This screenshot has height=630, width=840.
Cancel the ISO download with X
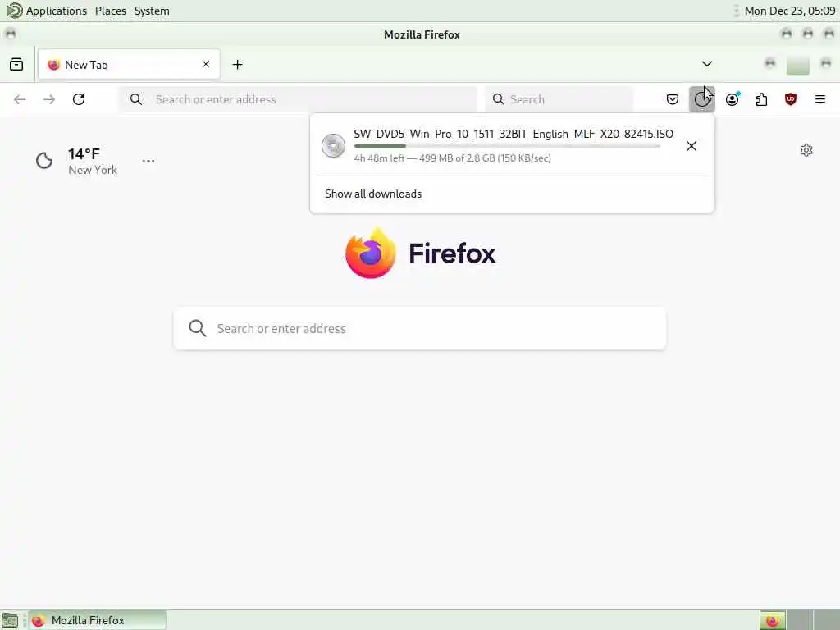coord(691,146)
